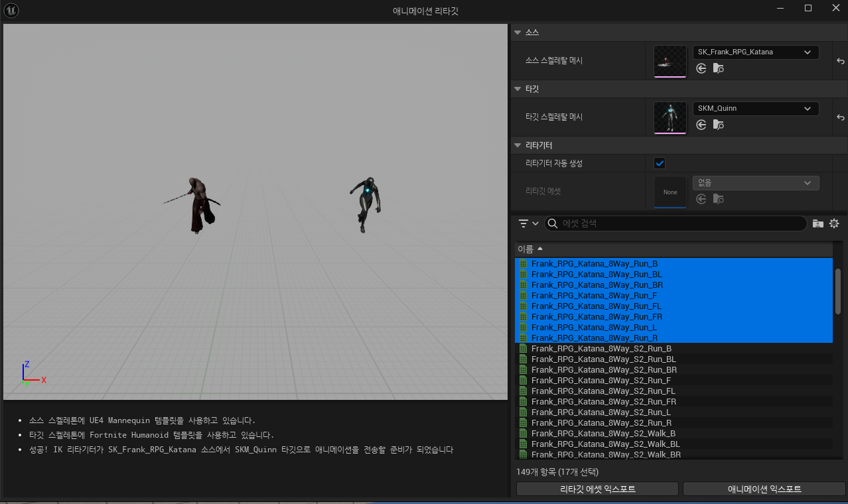Select Frank_RPG_Katana_8Way_Run_L animation
The image size is (848, 504).
[x=673, y=327]
